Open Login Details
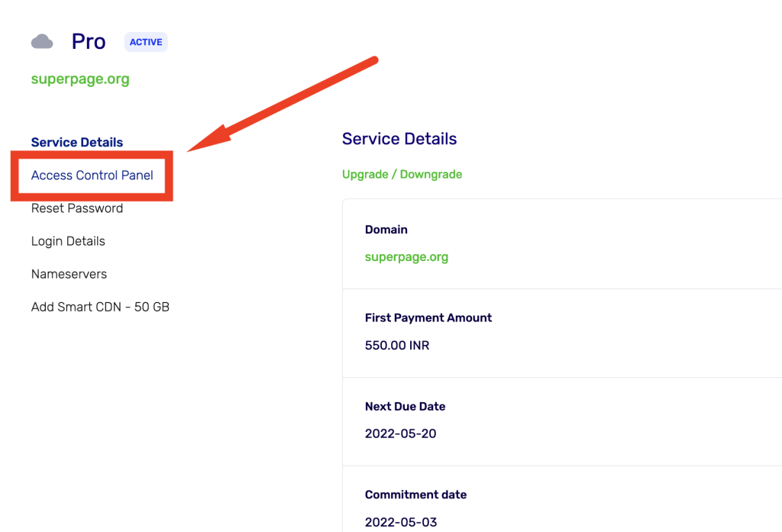 click(68, 241)
